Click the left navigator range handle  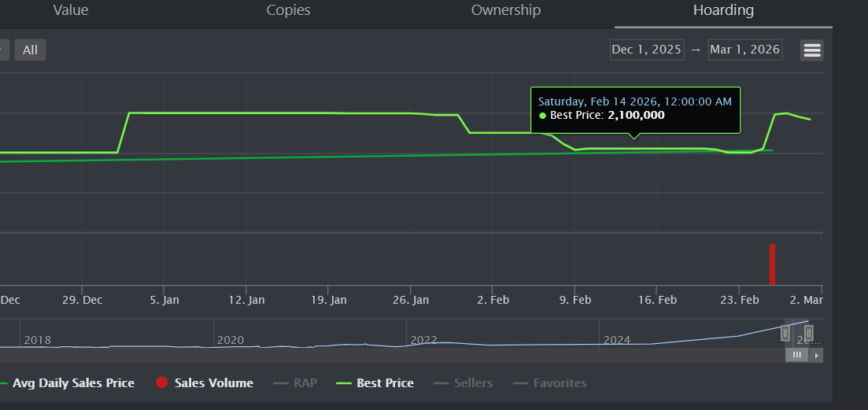click(x=785, y=334)
